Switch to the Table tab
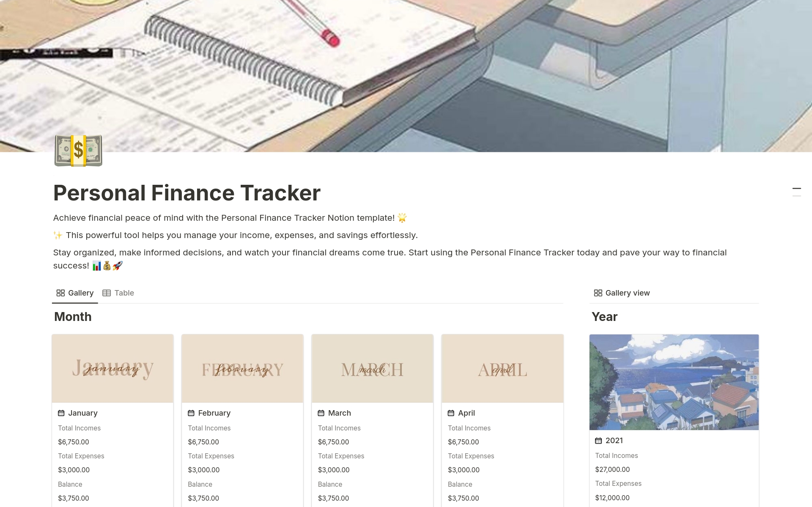812x507 pixels. tap(119, 293)
